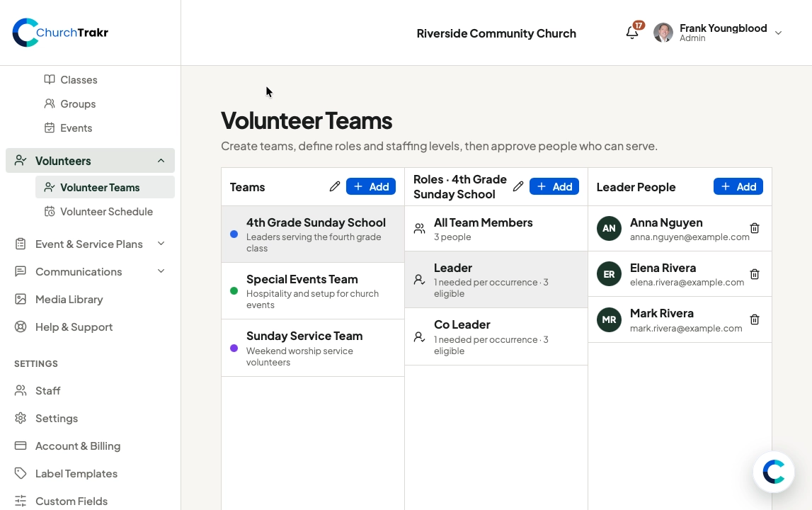Open Help & Support page
This screenshot has width=812, height=510.
[x=74, y=327]
